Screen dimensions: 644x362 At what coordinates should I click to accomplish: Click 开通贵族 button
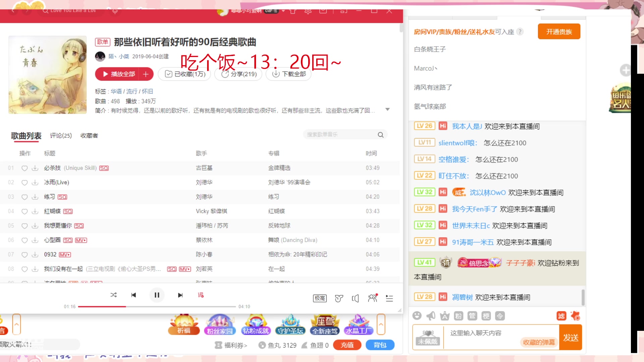[x=559, y=32]
